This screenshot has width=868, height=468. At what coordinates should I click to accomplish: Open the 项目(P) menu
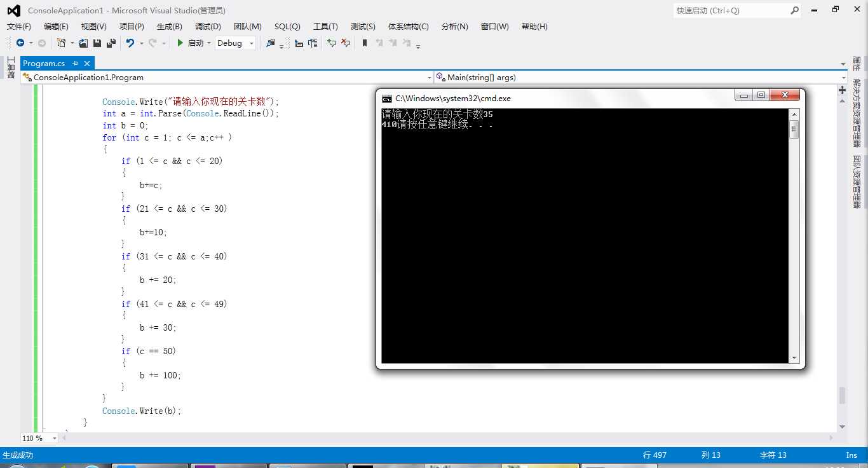(132, 27)
